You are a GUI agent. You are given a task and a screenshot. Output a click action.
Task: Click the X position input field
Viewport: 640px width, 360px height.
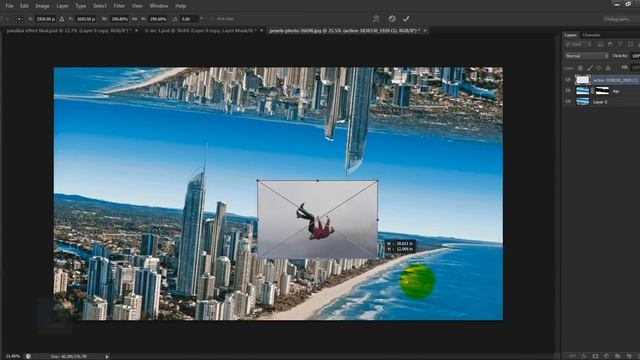coord(46,19)
